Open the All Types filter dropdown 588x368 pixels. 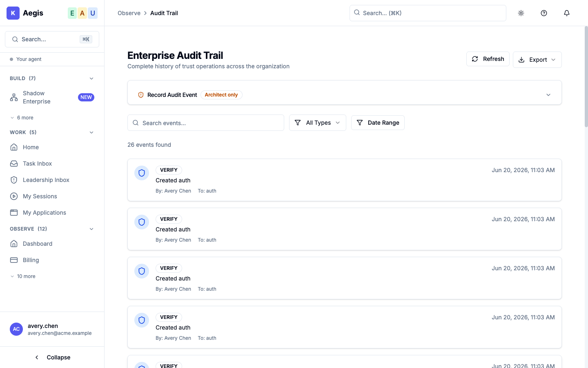coord(318,123)
